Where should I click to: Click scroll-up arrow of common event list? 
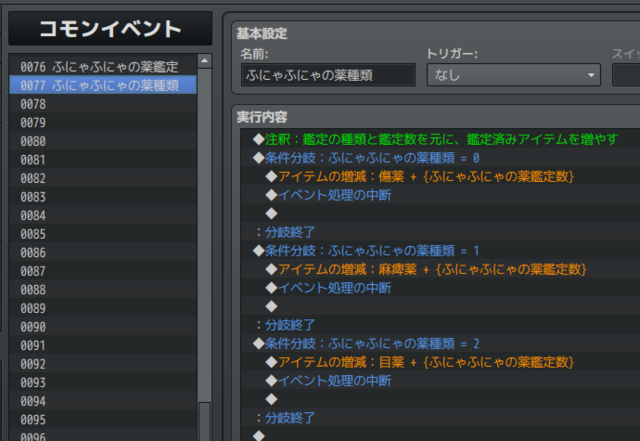[x=204, y=61]
